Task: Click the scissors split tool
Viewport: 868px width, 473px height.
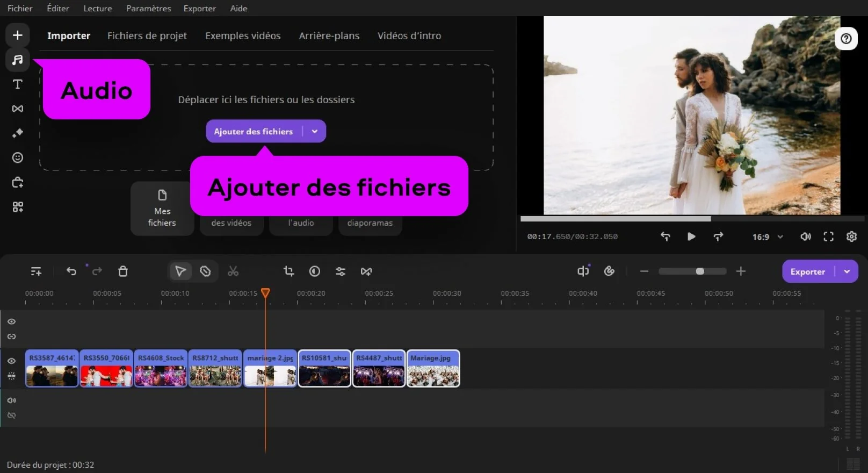Action: pos(233,271)
